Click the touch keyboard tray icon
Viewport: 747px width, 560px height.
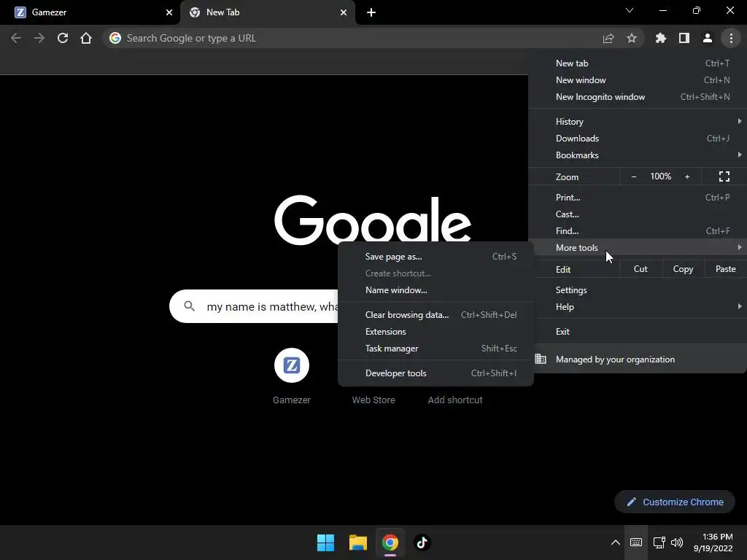click(636, 542)
